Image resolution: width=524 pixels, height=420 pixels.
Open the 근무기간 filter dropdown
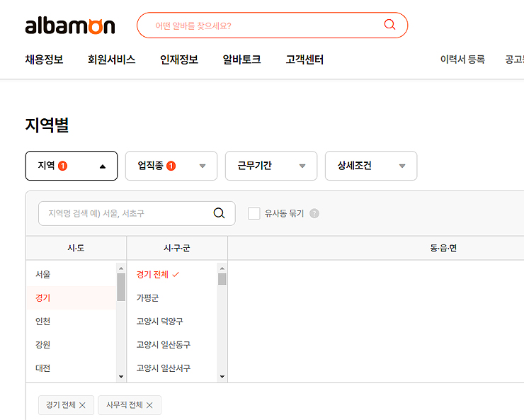[x=271, y=166]
